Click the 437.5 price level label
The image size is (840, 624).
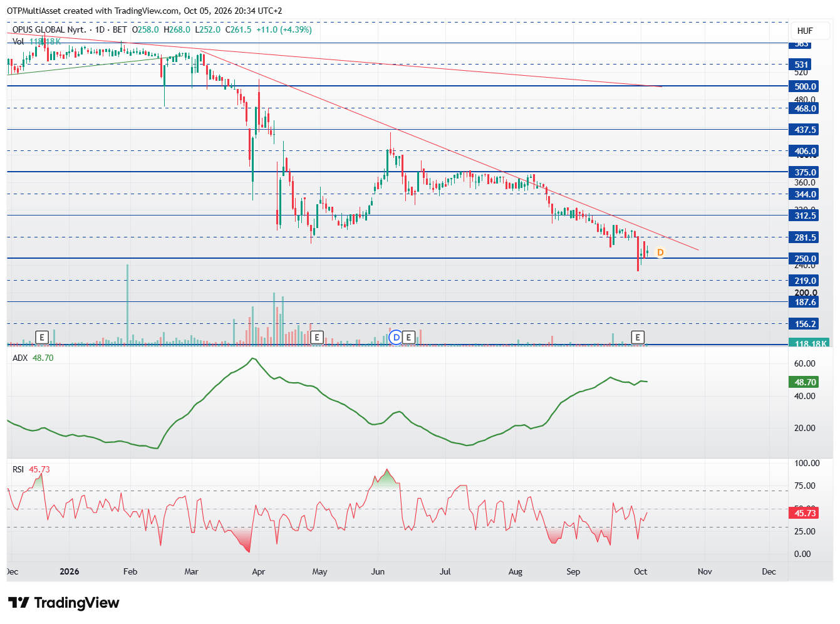[805, 130]
